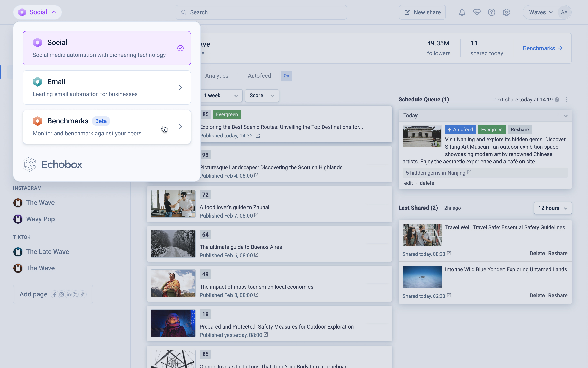This screenshot has width=588, height=368.
Task: Open external link for Outdoor Exploration article
Action: click(x=266, y=335)
